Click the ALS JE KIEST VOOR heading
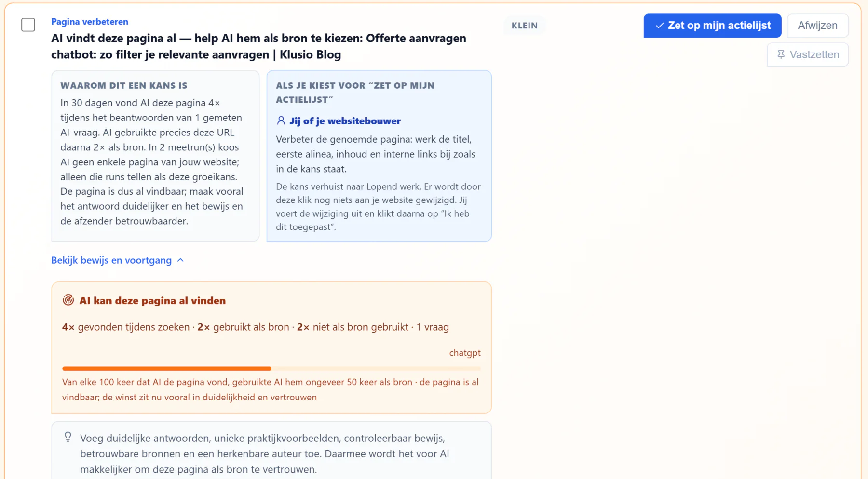The height and width of the screenshot is (479, 868). pyautogui.click(x=355, y=92)
